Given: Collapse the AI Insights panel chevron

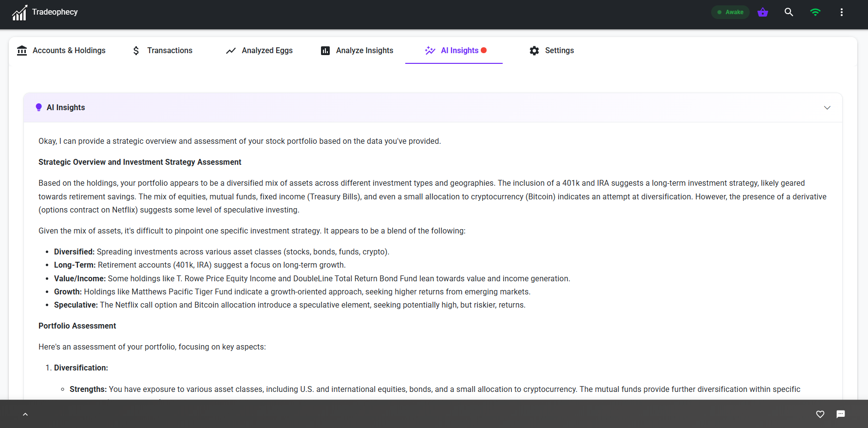Looking at the screenshot, I should pos(827,107).
